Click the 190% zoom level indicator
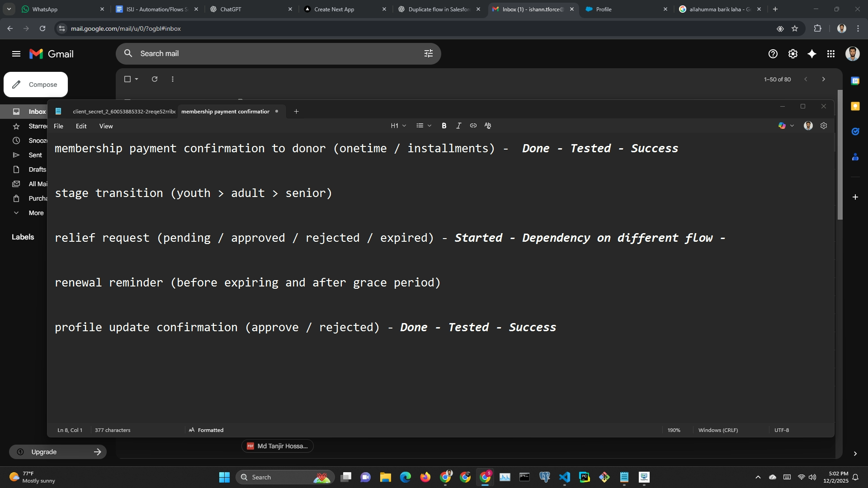This screenshot has height=488, width=868. [674, 430]
